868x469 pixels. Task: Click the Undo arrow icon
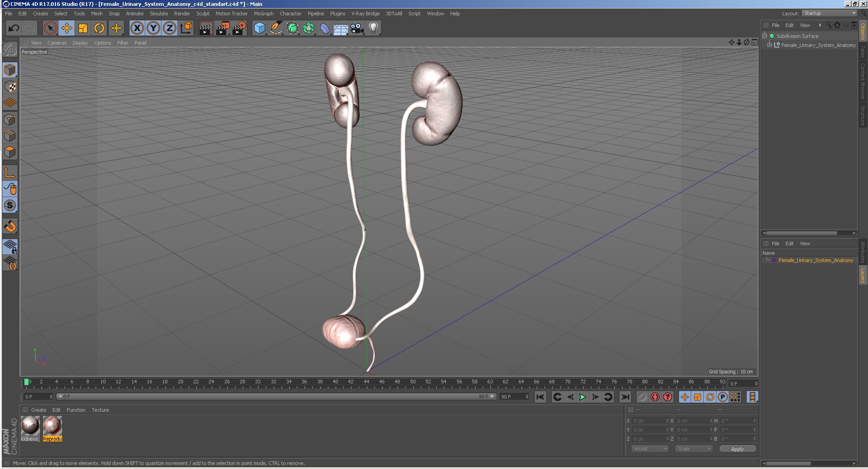[14, 28]
